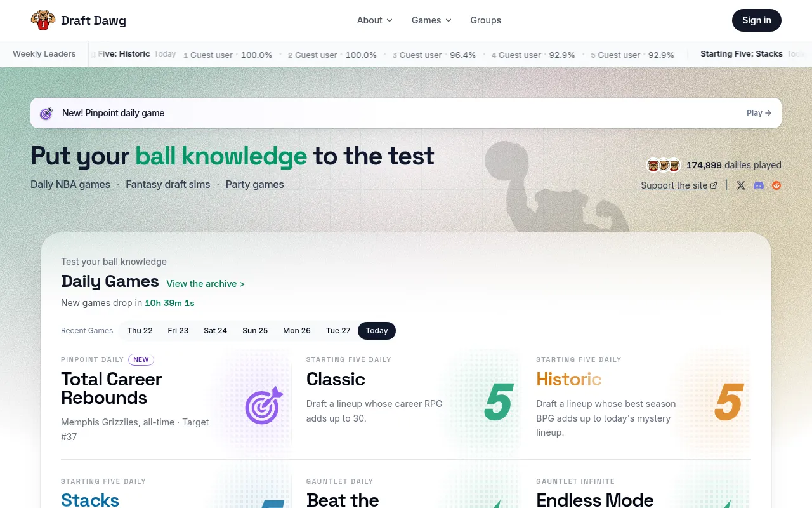Viewport: 812px width, 508px height.
Task: Open the Stacks daily game
Action: (90, 500)
